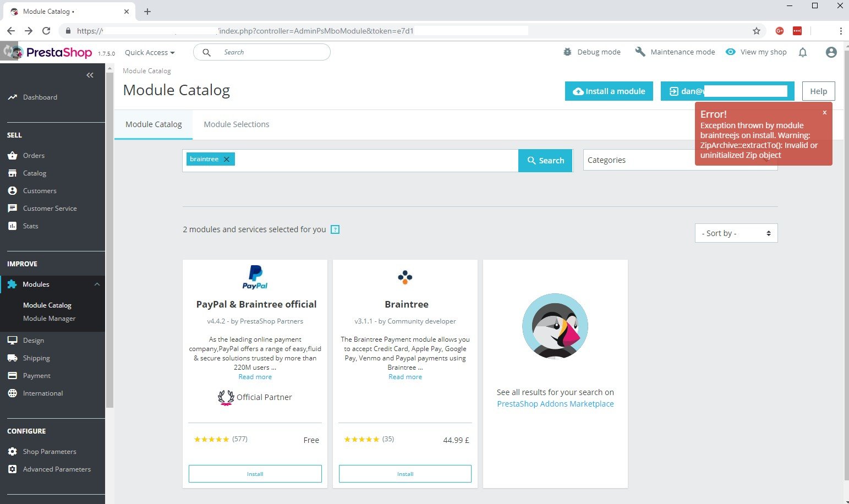849x504 pixels.
Task: Bookmark this page with the star icon
Action: [x=757, y=31]
